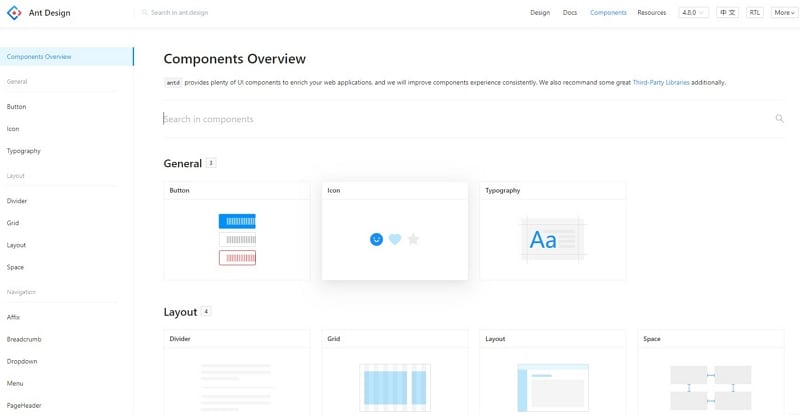This screenshot has width=800, height=415.
Task: Open Space in the sidebar
Action: point(15,267)
